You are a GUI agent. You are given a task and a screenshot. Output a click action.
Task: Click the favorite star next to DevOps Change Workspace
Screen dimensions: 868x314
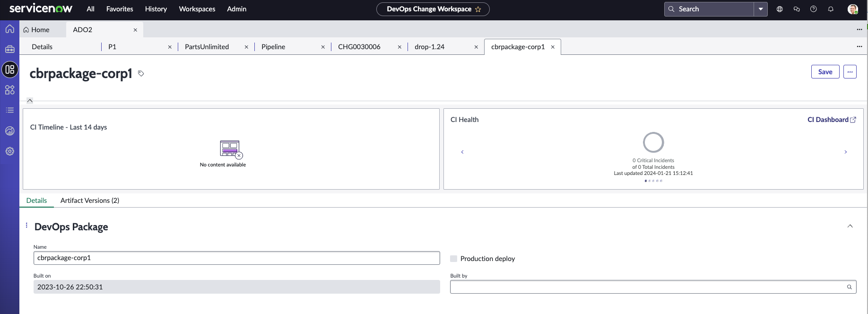pos(478,9)
